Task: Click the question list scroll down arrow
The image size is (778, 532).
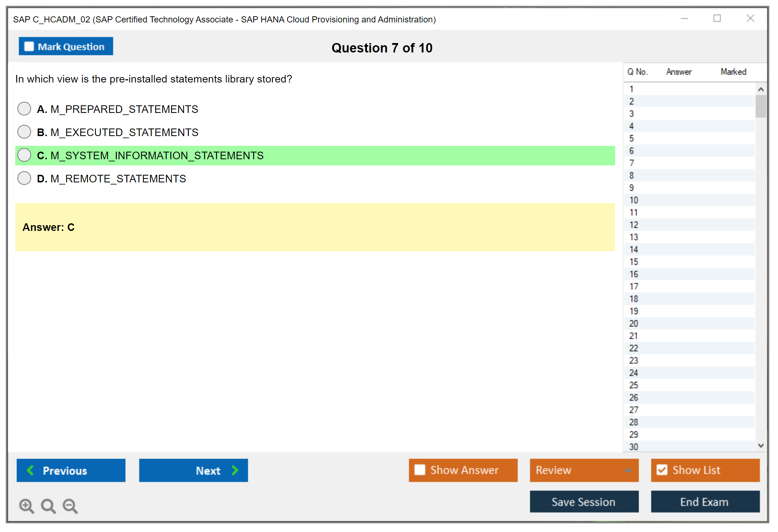Action: 761,446
